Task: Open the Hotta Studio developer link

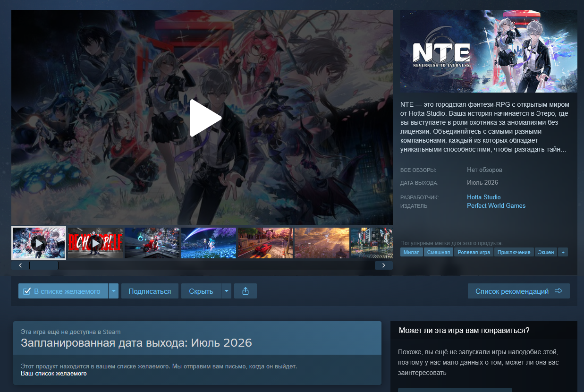Action: tap(483, 197)
